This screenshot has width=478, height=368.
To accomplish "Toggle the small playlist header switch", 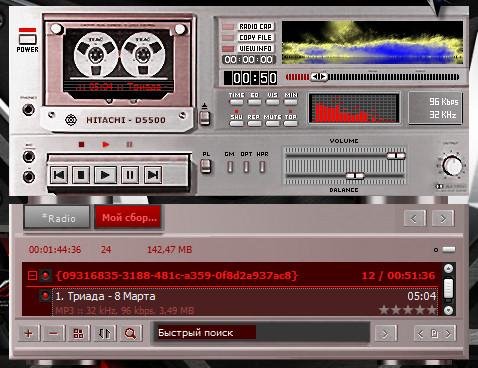I will [449, 249].
